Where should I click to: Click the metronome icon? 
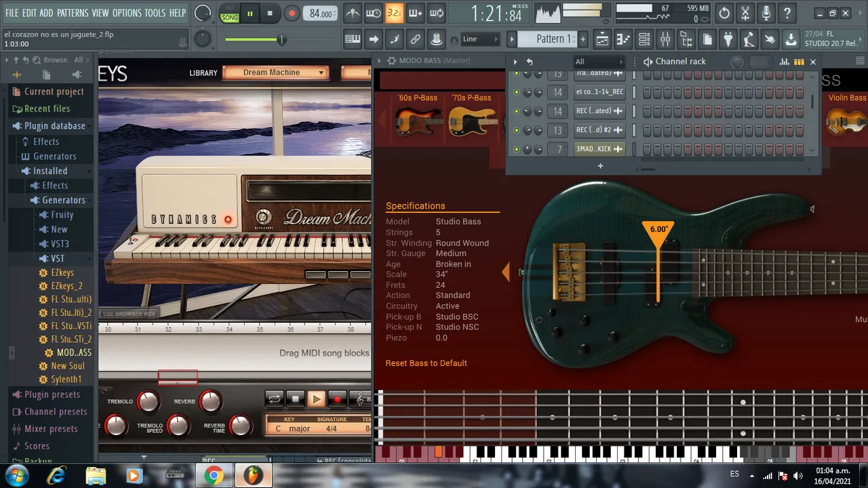352,13
